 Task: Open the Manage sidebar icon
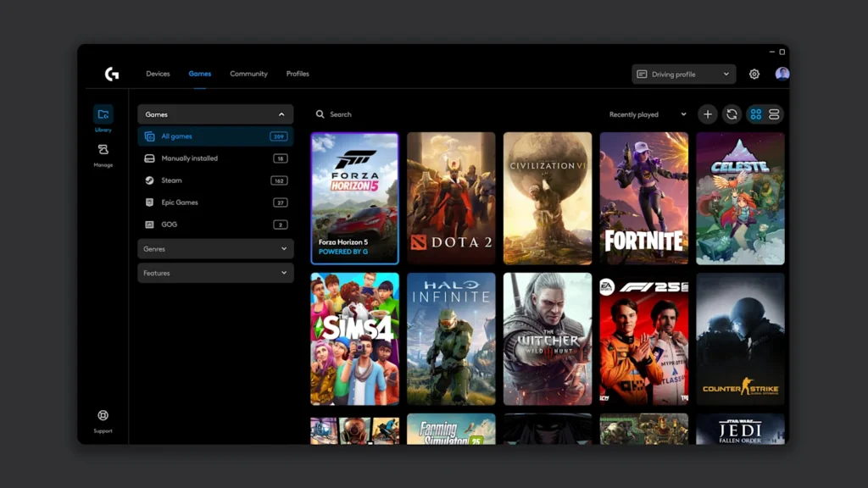pyautogui.click(x=103, y=151)
